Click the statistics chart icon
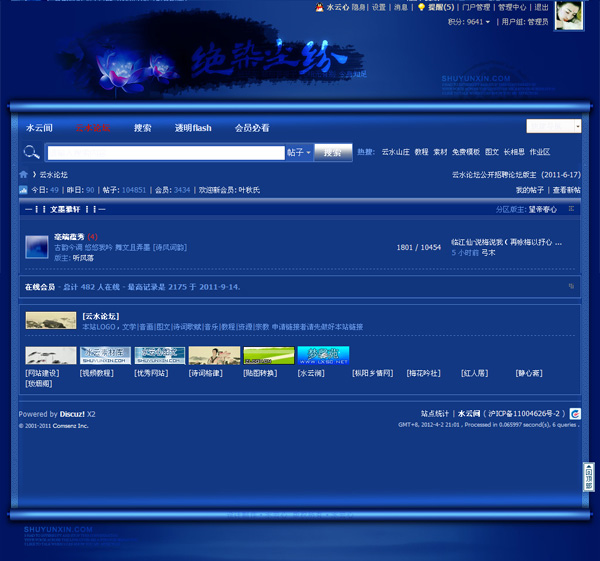Viewport: 600px width, 561px height. [x=23, y=190]
